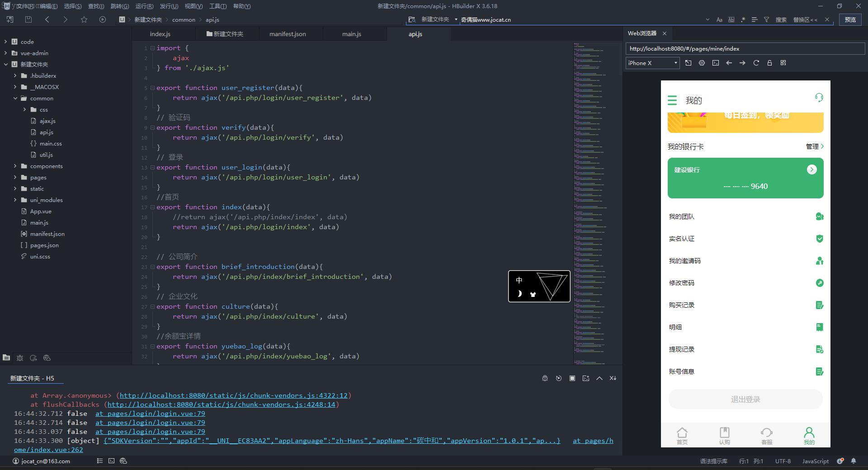Click the save file icon in toolbar
This screenshot has width=868, height=470.
click(28, 19)
